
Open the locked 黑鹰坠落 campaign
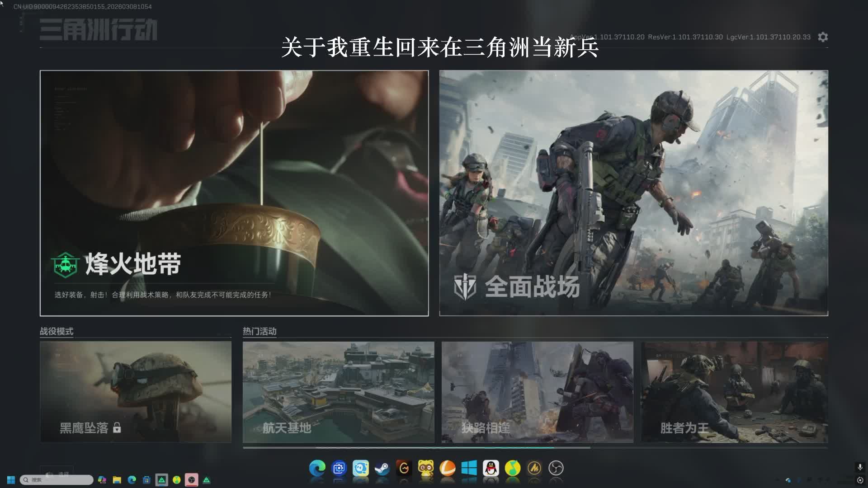point(136,392)
